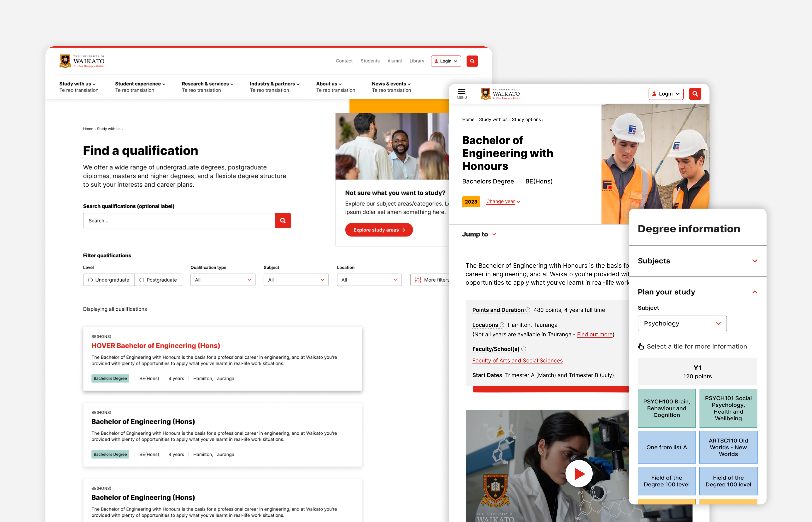Select the Postgraduate level radio option
This screenshot has height=522, width=812.
158,280
